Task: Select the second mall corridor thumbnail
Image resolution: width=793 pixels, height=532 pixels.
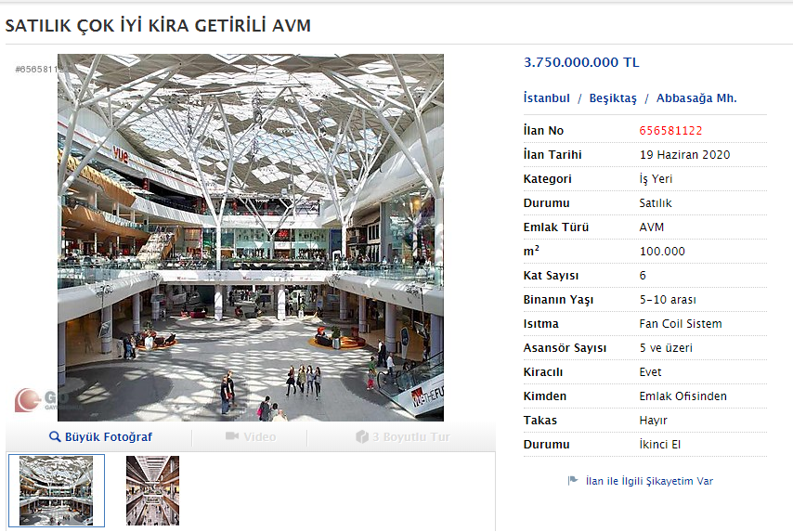Action: (152, 490)
